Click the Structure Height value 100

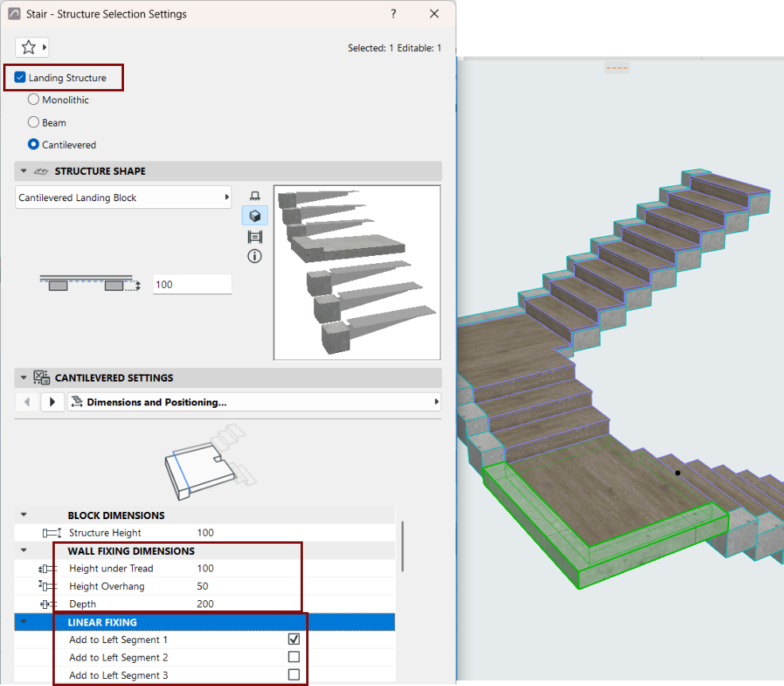[205, 533]
